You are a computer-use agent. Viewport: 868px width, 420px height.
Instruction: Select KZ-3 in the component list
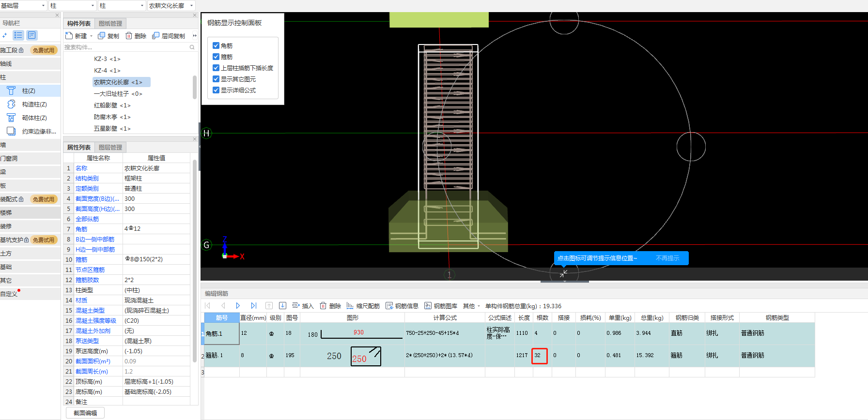click(x=107, y=59)
